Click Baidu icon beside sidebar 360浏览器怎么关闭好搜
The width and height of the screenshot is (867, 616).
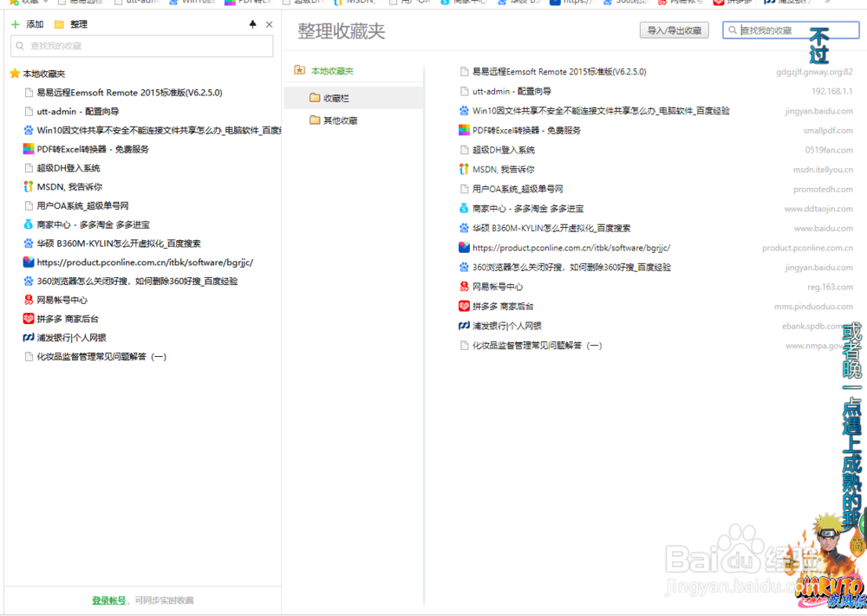click(x=29, y=281)
